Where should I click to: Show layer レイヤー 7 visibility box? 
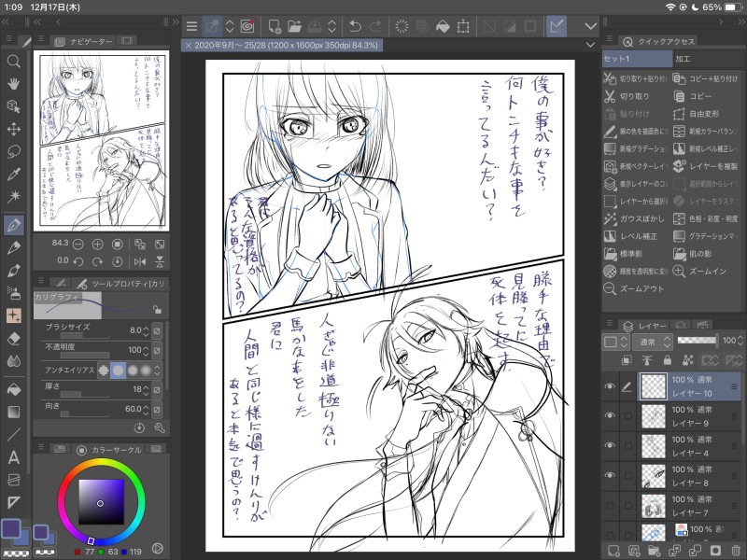click(x=610, y=505)
